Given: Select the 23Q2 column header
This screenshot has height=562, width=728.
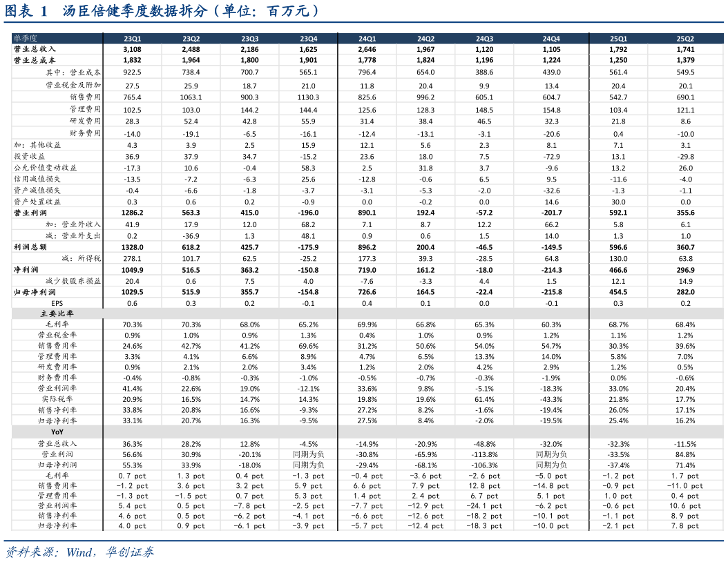Looking at the screenshot, I should [191, 39].
